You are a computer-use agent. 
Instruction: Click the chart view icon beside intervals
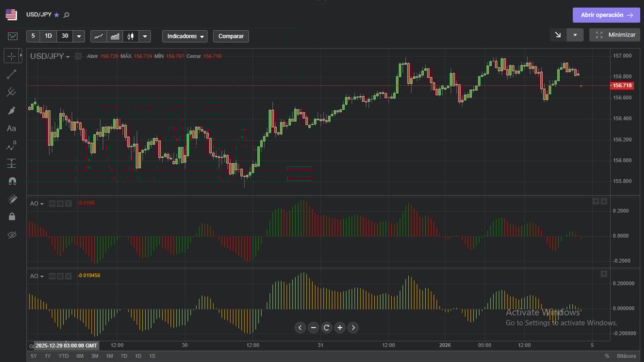coord(13,36)
